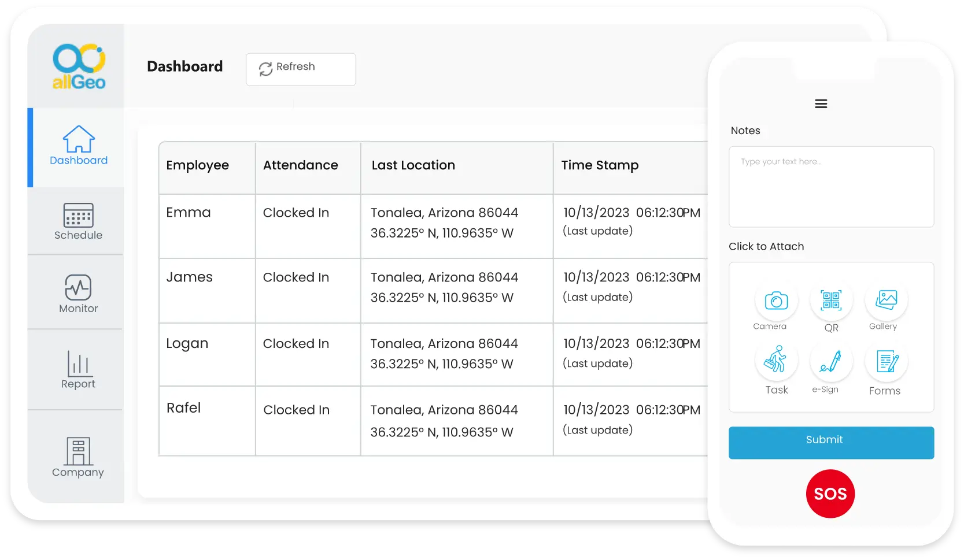The width and height of the screenshot is (975, 560).
Task: Open the hamburger menu in the mobile app
Action: click(821, 103)
